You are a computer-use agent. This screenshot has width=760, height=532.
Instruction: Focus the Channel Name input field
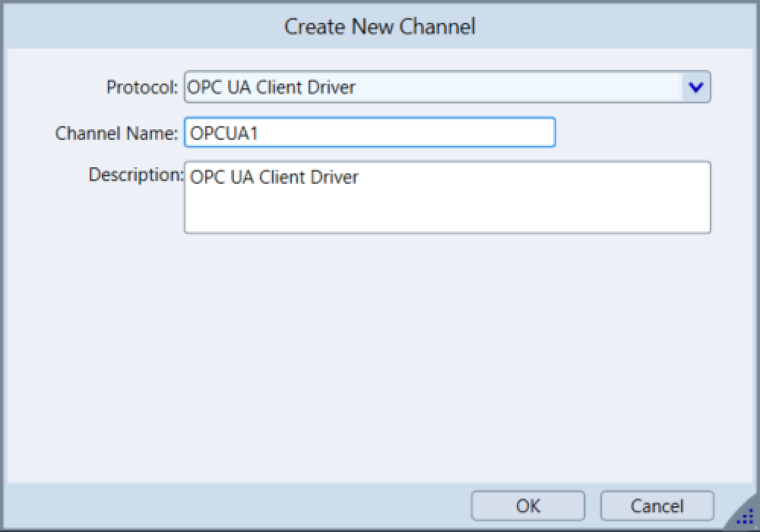tap(369, 132)
